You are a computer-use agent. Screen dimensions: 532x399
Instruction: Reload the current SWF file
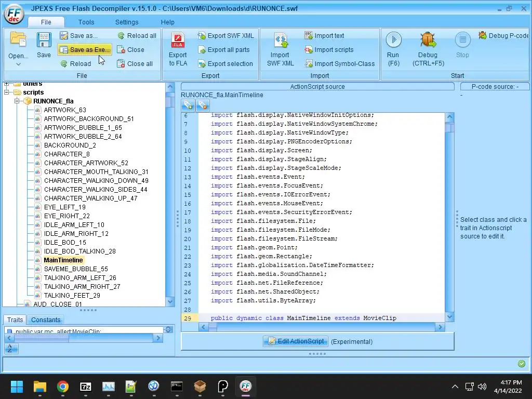coord(76,63)
